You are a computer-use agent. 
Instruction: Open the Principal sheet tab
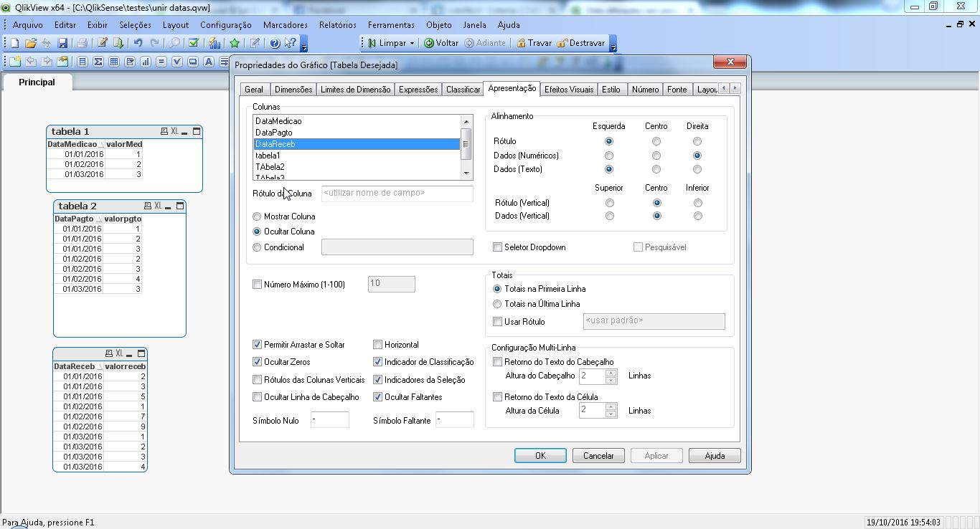(x=37, y=82)
